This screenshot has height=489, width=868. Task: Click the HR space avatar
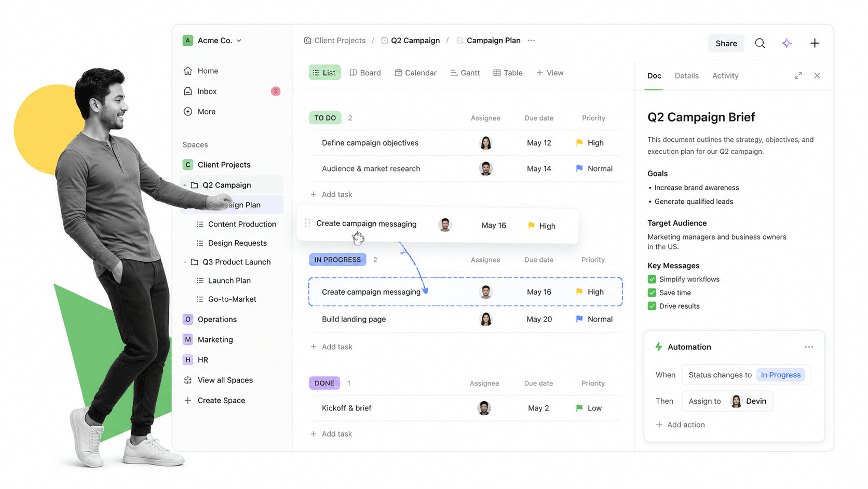point(188,360)
